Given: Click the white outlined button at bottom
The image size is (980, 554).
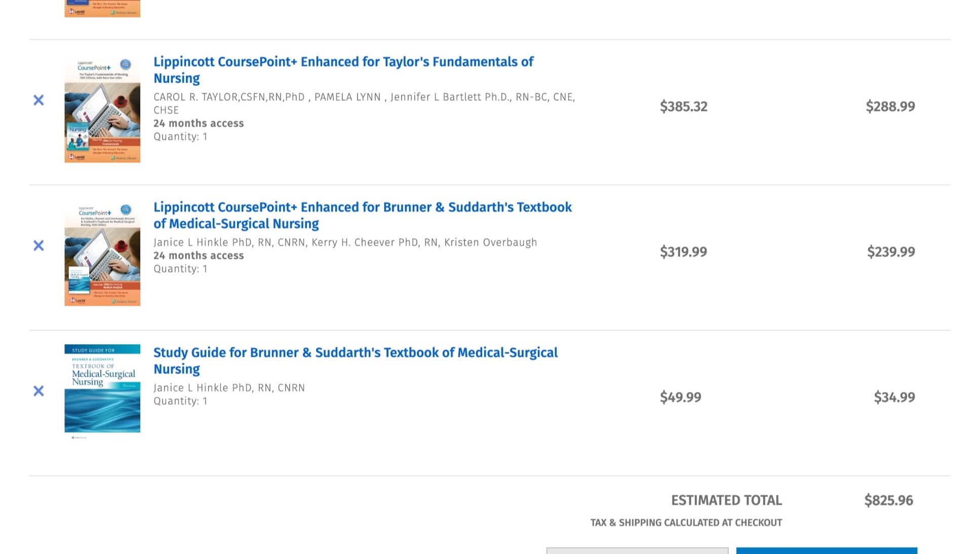Looking at the screenshot, I should point(637,550).
